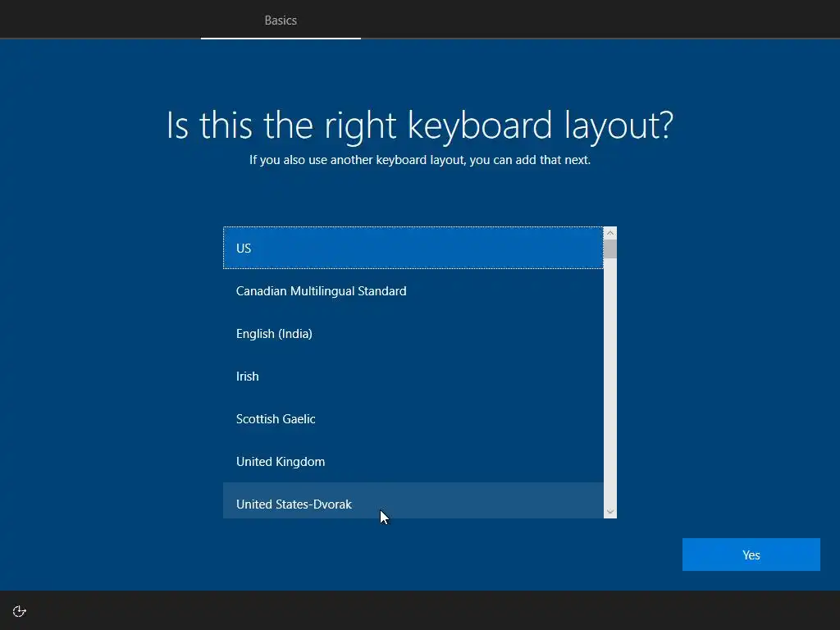Viewport: 840px width, 630px height.
Task: Open the Ease of Access icon
Action: coord(20,611)
